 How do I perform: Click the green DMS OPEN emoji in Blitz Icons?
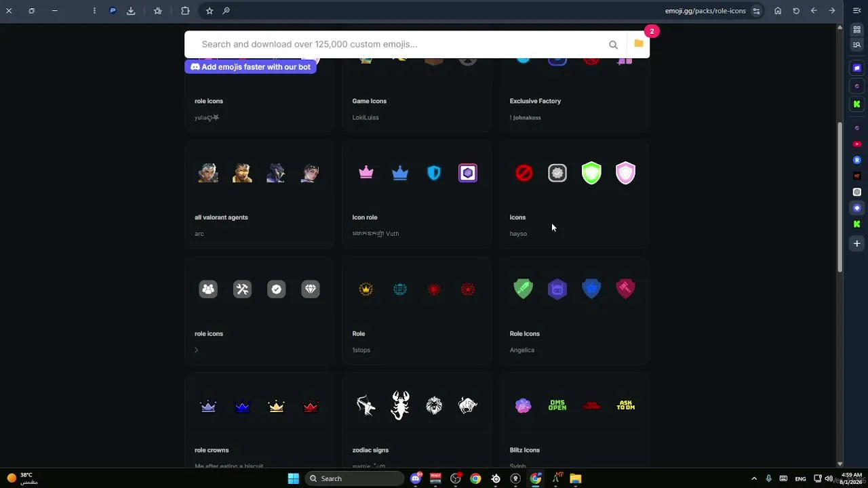pos(557,405)
